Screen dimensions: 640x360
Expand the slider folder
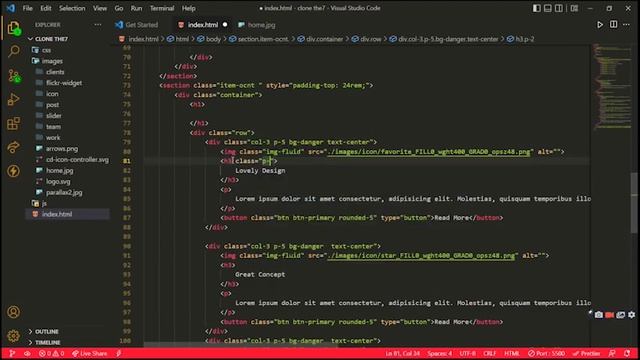[x=53, y=116]
